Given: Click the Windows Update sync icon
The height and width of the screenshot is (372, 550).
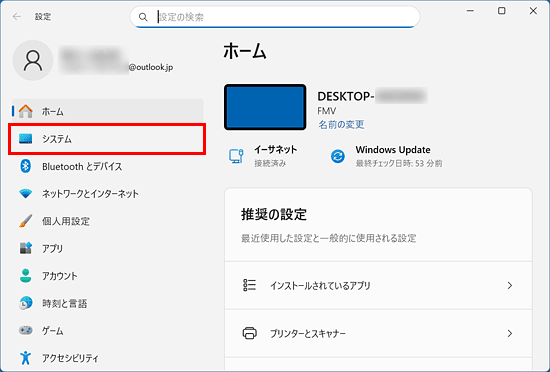Looking at the screenshot, I should [338, 156].
